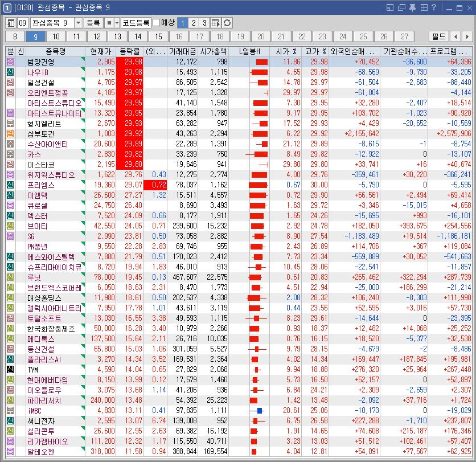Click the 주 badge on iMBC row
476x462 pixels.
(x=10, y=411)
